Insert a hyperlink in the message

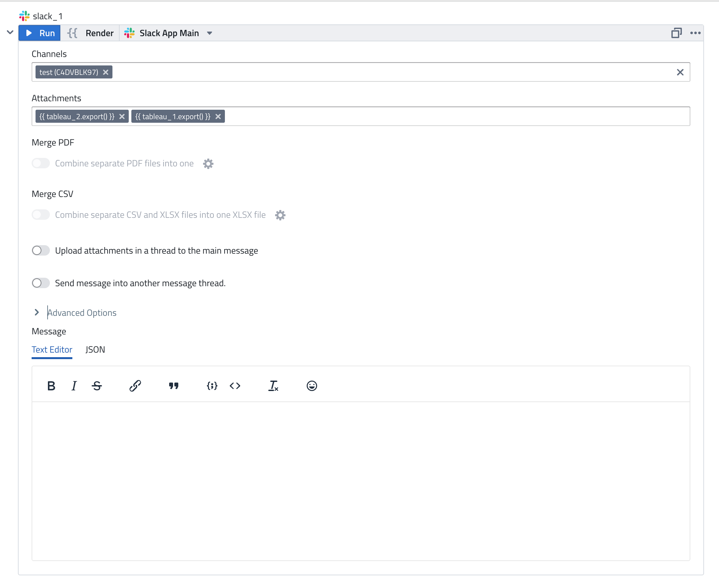135,386
